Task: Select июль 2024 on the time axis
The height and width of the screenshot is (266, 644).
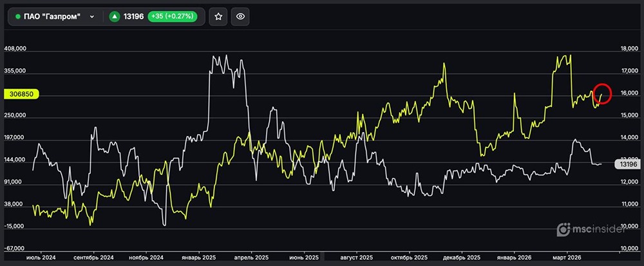Action: tap(41, 258)
